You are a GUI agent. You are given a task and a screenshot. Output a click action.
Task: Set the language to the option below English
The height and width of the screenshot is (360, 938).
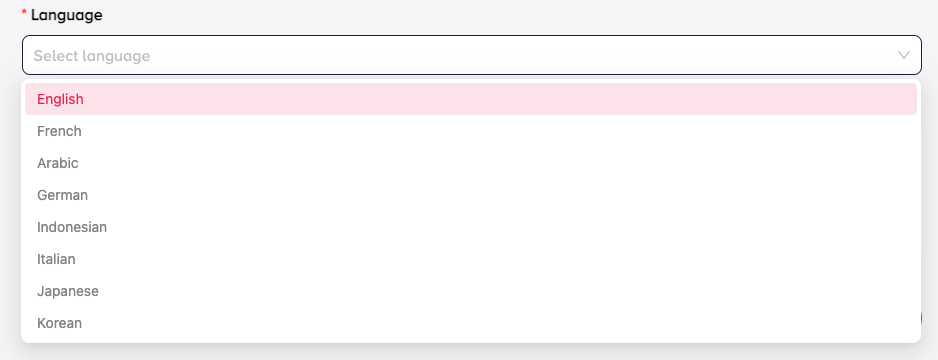[471, 131]
